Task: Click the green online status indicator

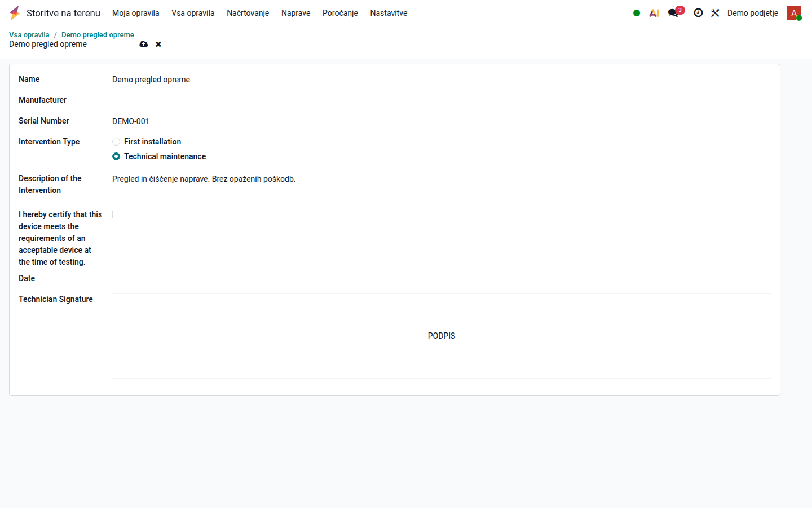Action: tap(637, 13)
